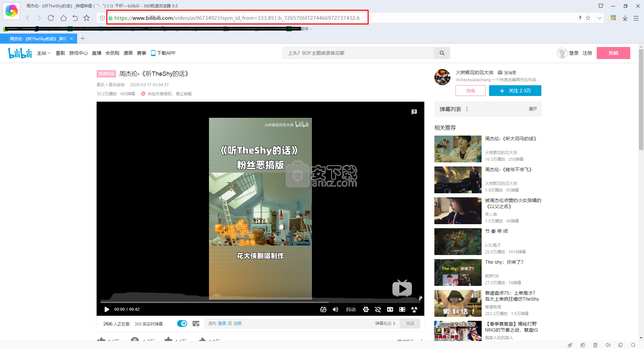The image size is (644, 349).
Task: Switch player to widescreen mode icon
Action: 390,309
